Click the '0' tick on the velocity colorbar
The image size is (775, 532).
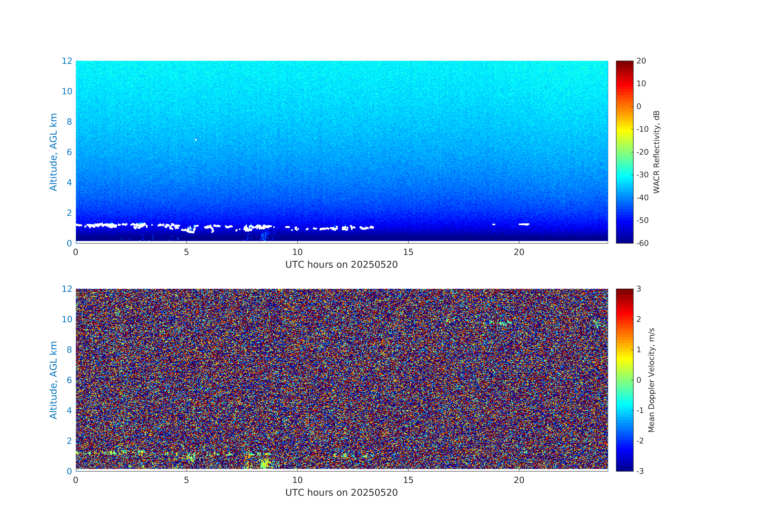pos(639,380)
